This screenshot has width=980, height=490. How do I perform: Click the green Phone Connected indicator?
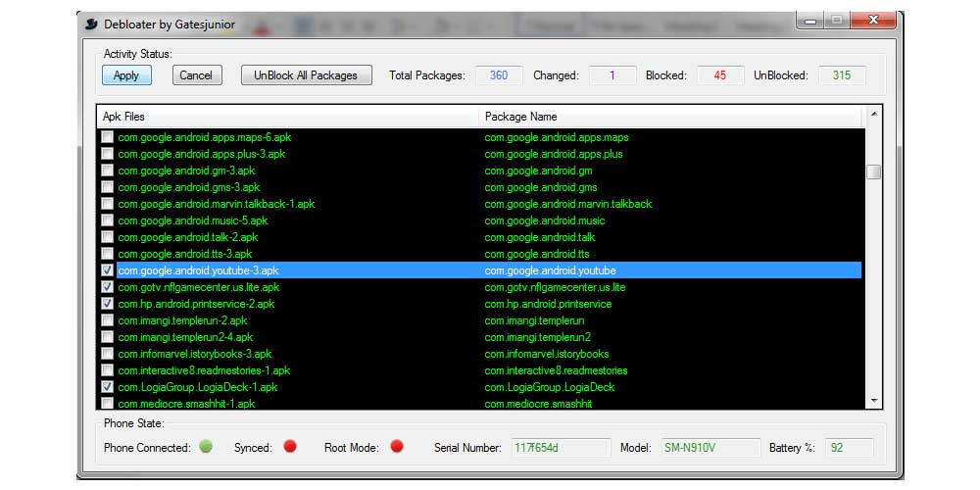click(206, 446)
